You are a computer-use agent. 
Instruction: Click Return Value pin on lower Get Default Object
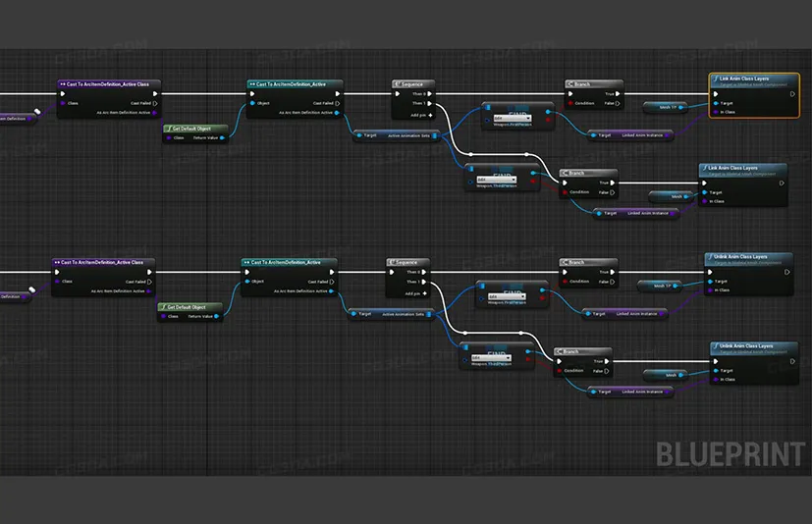tap(216, 316)
